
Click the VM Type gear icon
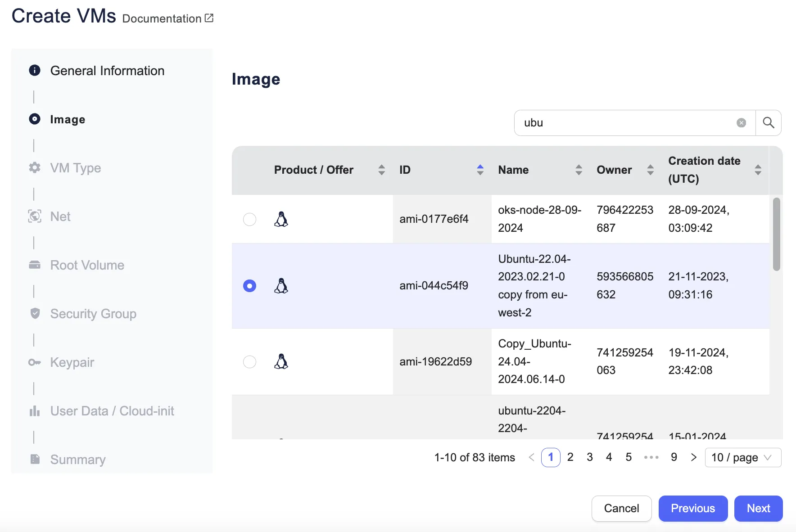tap(35, 168)
